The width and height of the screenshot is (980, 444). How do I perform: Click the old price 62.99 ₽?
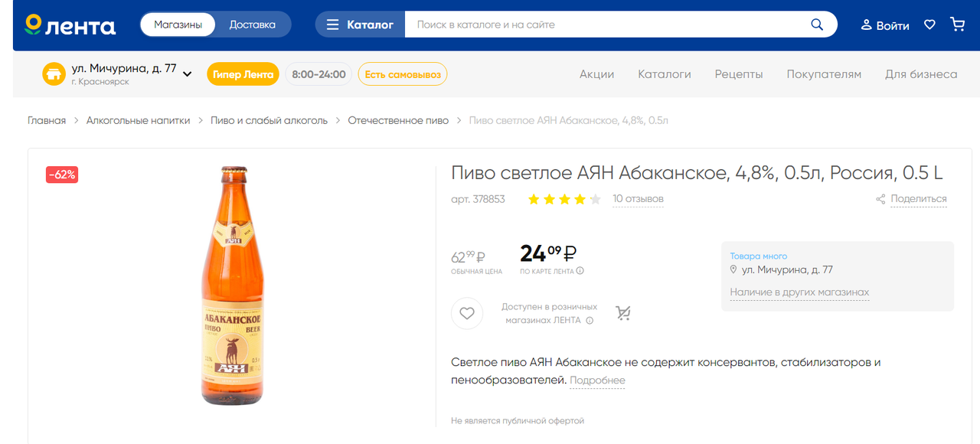(x=468, y=257)
